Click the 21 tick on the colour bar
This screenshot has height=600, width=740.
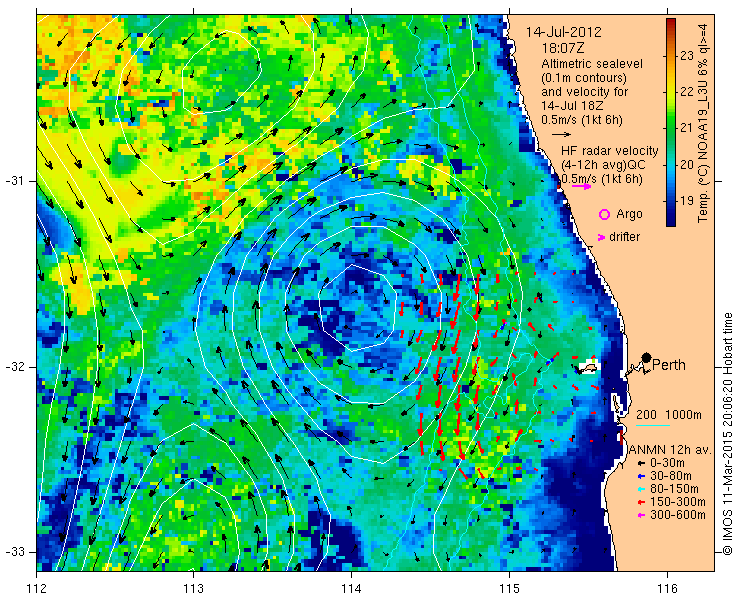687,128
